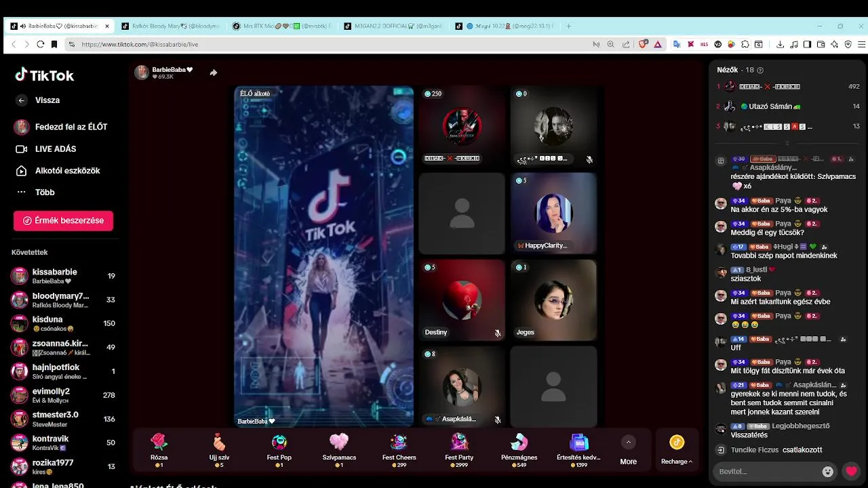Send Szívpamacs gift
This screenshot has width=868, height=488.
tap(339, 449)
